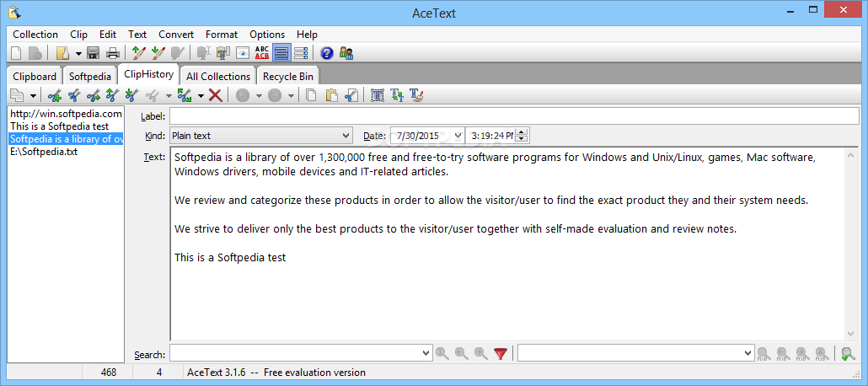868x386 pixels.
Task: Delete the clip with the red X
Action: click(216, 95)
